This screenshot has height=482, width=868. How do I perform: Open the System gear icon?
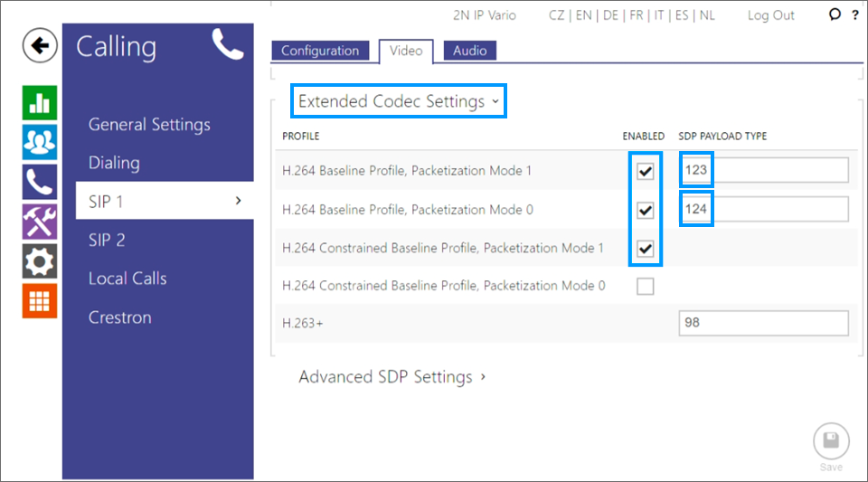tap(40, 261)
